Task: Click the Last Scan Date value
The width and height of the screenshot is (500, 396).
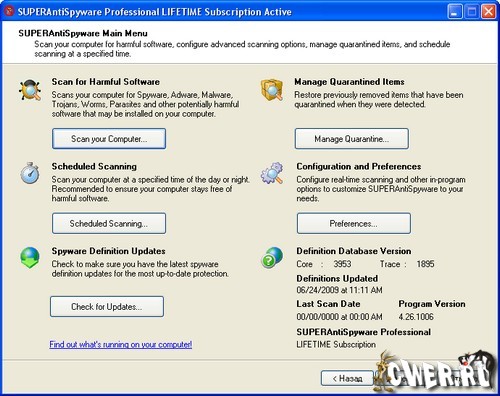Action: tap(339, 317)
